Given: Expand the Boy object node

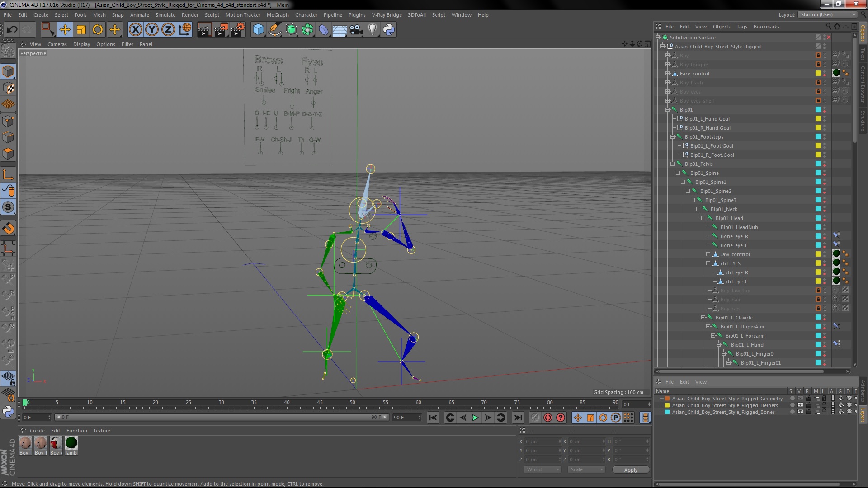Looking at the screenshot, I should point(667,56).
